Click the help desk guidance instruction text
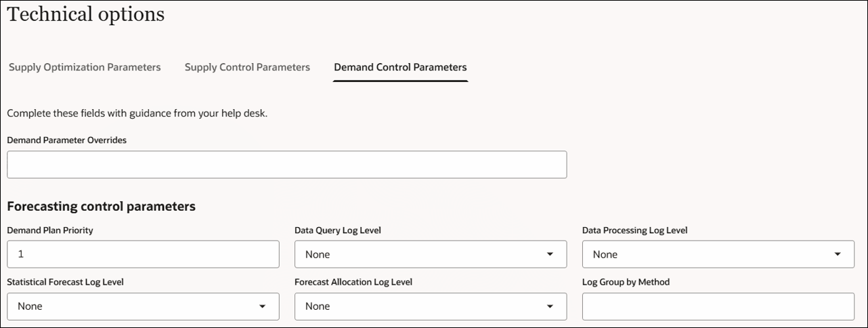This screenshot has height=328, width=868. tap(137, 113)
